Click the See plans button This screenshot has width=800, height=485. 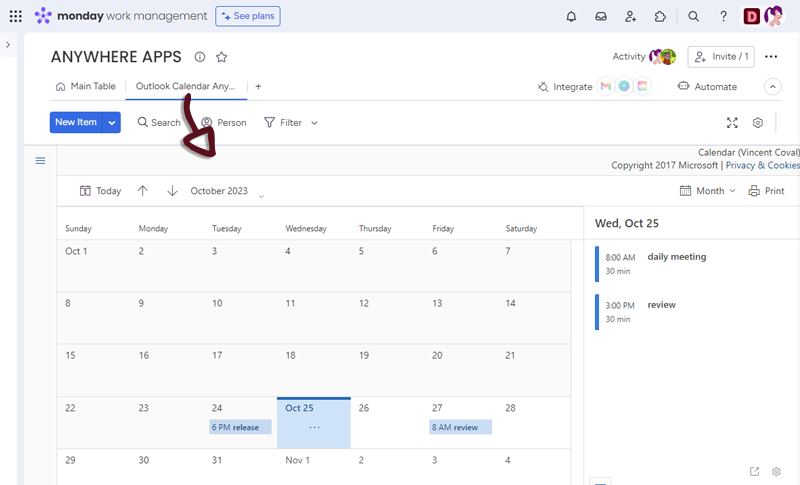point(248,16)
